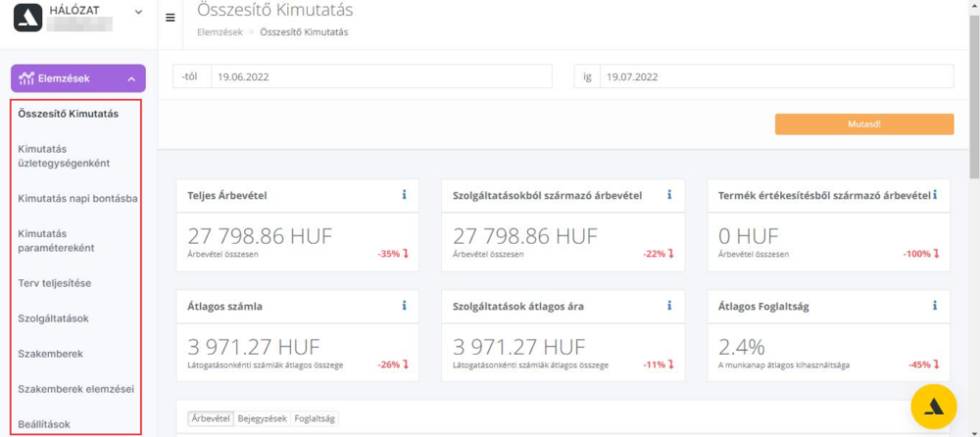Click info icon on Átlagos számla card
The width and height of the screenshot is (980, 437).
[404, 306]
